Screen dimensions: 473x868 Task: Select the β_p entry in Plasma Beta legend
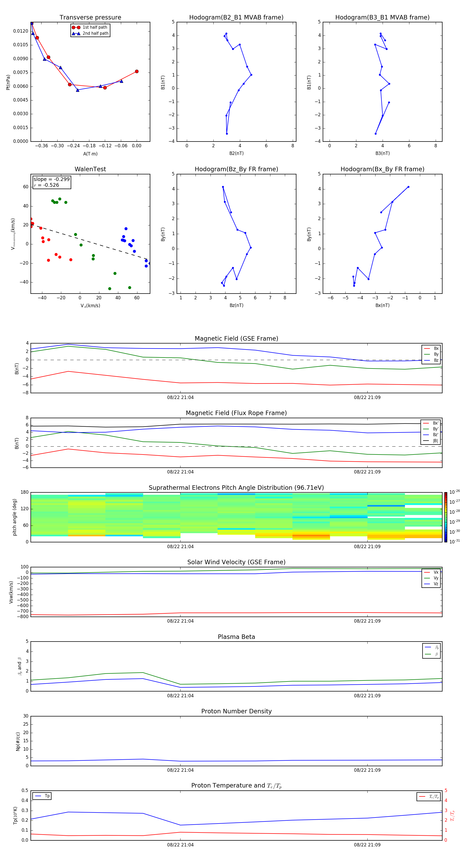pyautogui.click(x=431, y=647)
